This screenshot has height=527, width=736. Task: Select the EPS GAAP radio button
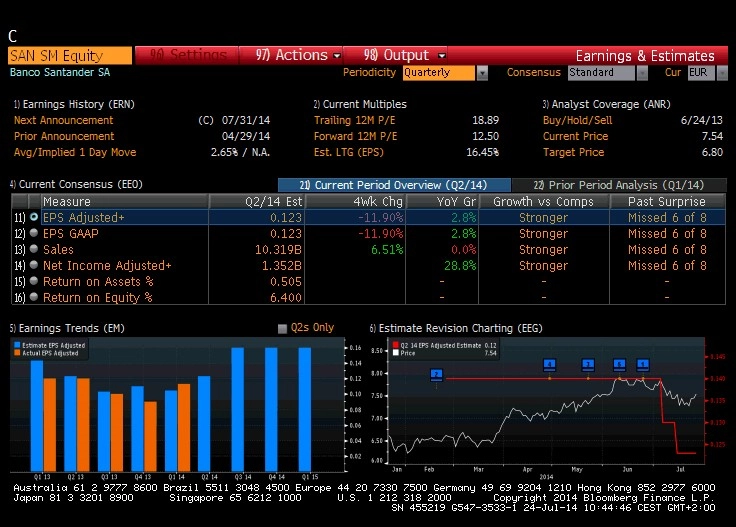point(34,233)
